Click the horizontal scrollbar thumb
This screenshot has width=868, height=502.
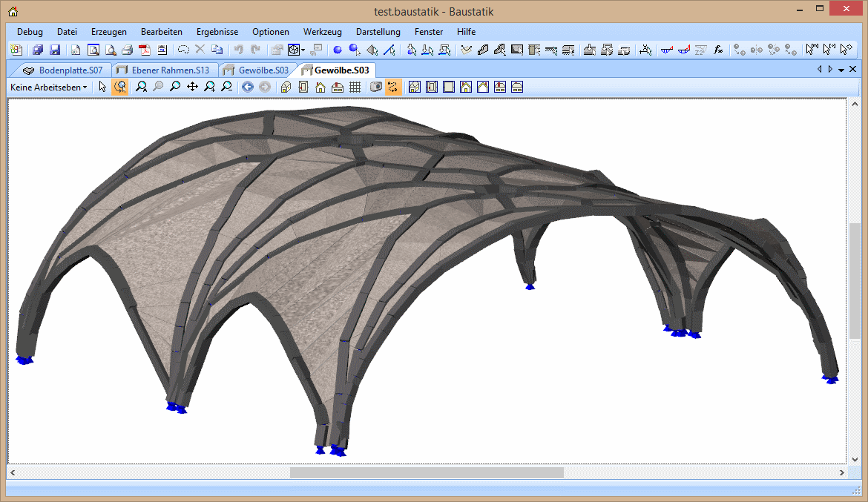427,472
